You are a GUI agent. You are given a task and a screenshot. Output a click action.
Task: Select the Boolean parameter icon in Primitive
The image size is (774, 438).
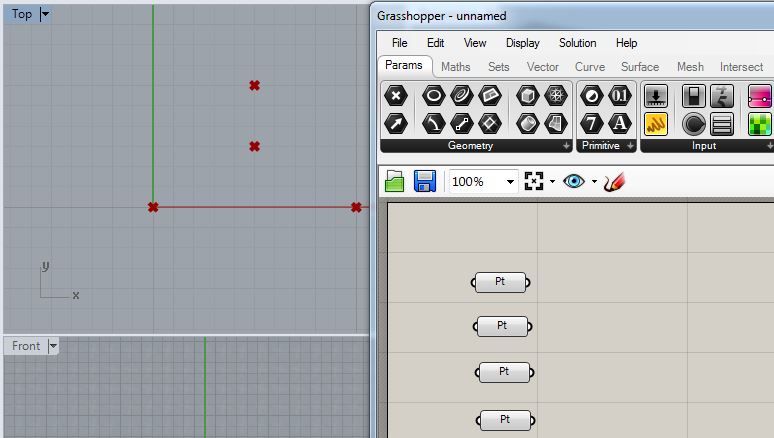pos(593,96)
